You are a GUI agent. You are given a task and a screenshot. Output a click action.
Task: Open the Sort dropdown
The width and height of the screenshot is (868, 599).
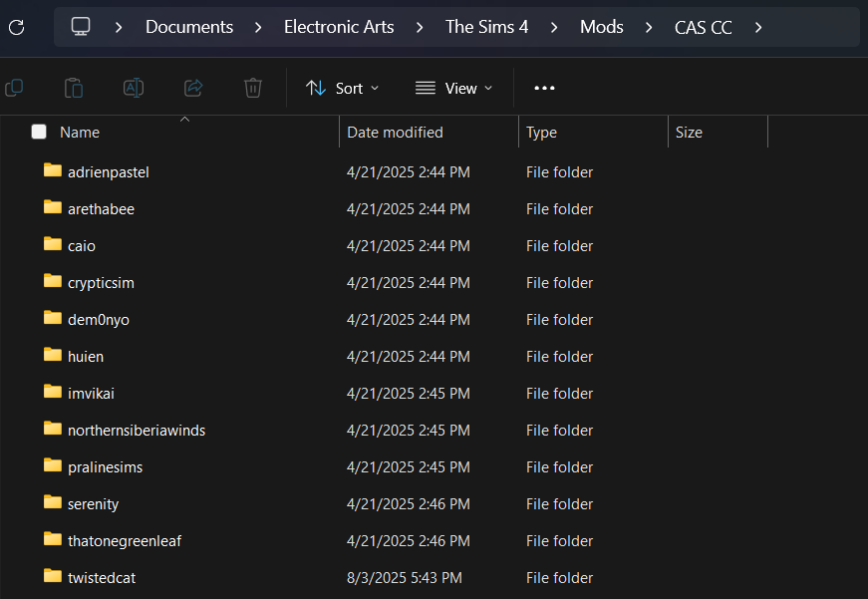[342, 88]
